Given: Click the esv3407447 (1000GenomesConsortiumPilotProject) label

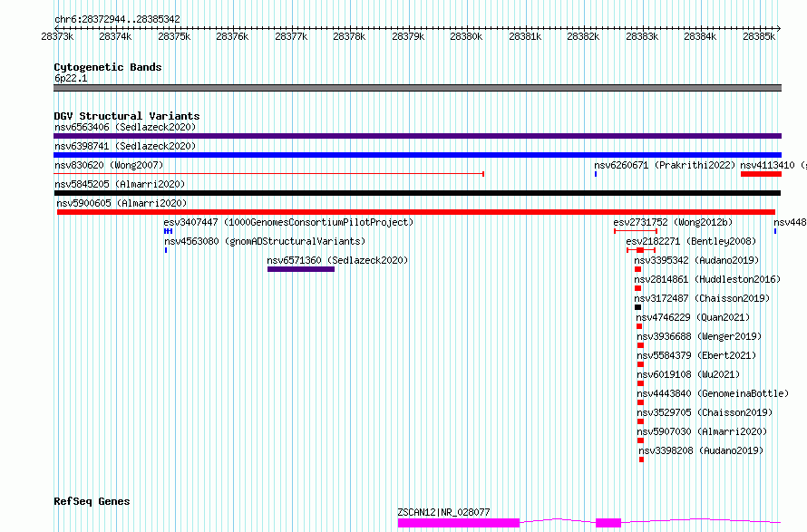Looking at the screenshot, I should tap(288, 222).
